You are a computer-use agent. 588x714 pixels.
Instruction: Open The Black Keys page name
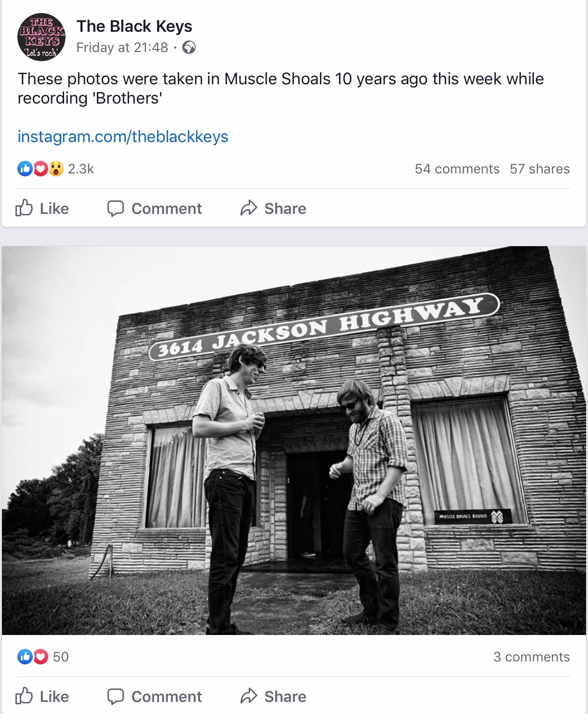pos(134,26)
